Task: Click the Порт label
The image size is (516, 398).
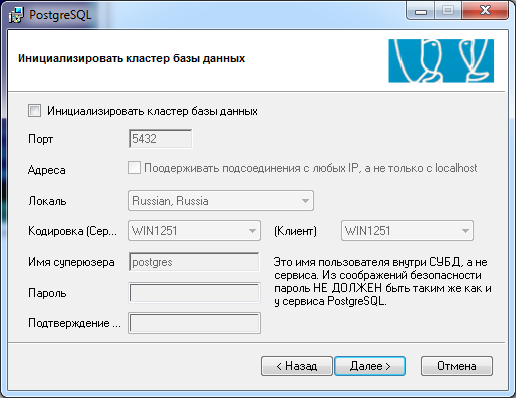Action: click(x=41, y=139)
